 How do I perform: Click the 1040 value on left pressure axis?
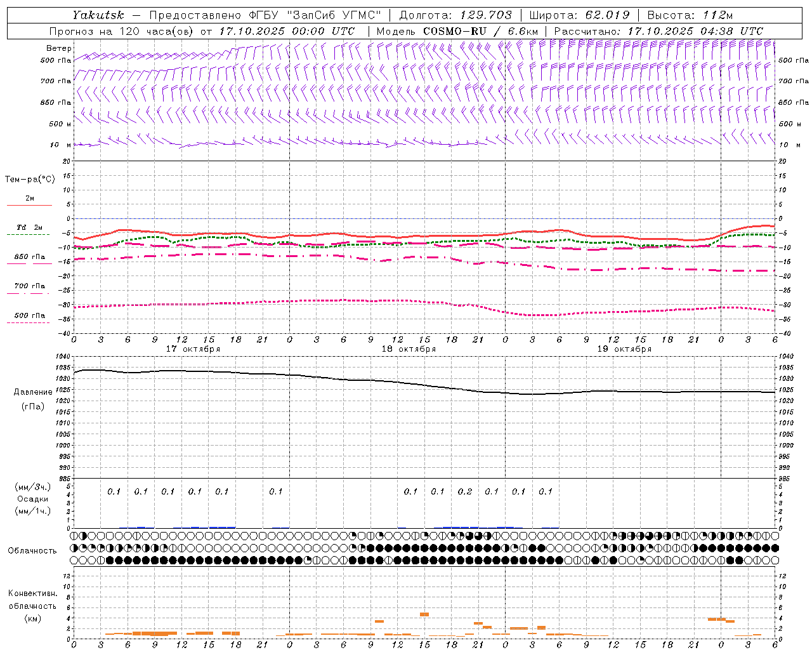[62, 357]
